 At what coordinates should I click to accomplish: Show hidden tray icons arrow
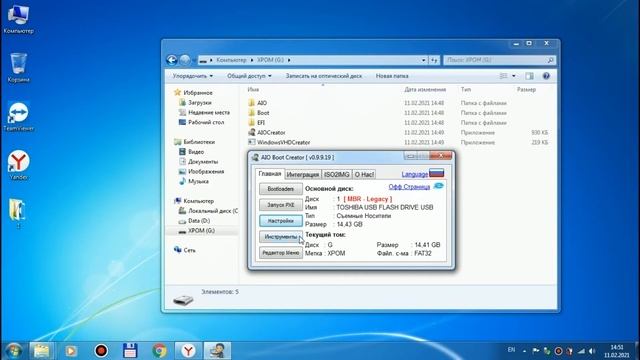coord(524,351)
